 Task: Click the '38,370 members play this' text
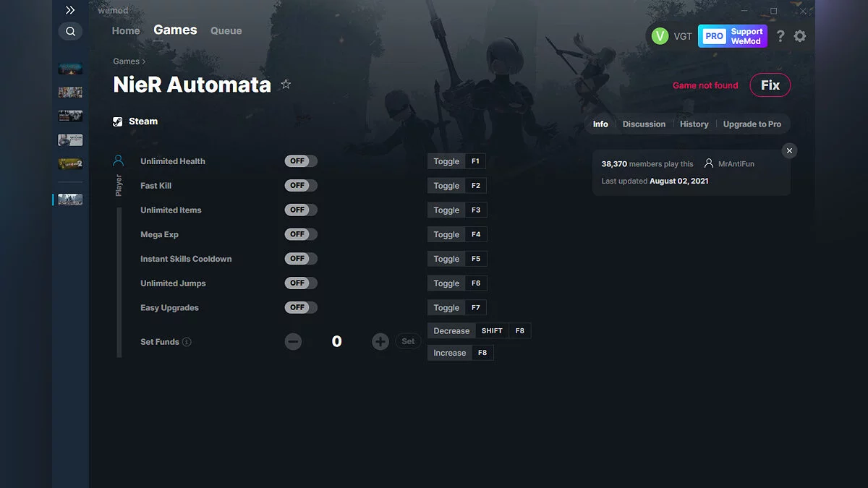click(x=647, y=164)
